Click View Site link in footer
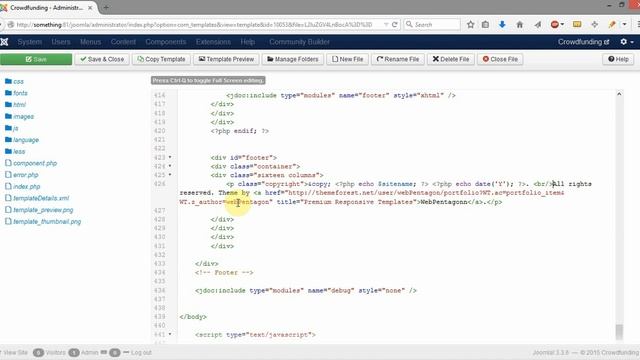The height and width of the screenshot is (360, 640). pyautogui.click(x=15, y=352)
